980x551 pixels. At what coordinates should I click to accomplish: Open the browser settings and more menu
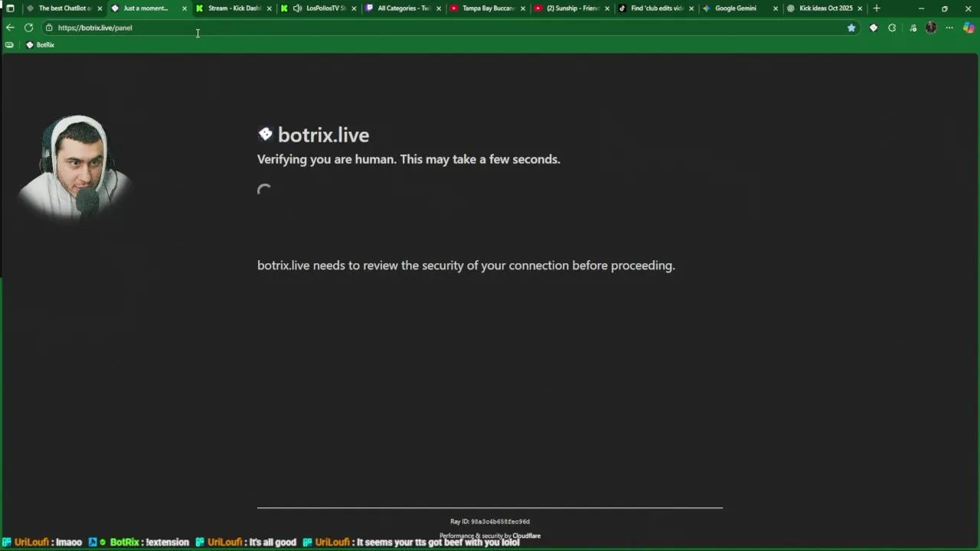point(949,28)
